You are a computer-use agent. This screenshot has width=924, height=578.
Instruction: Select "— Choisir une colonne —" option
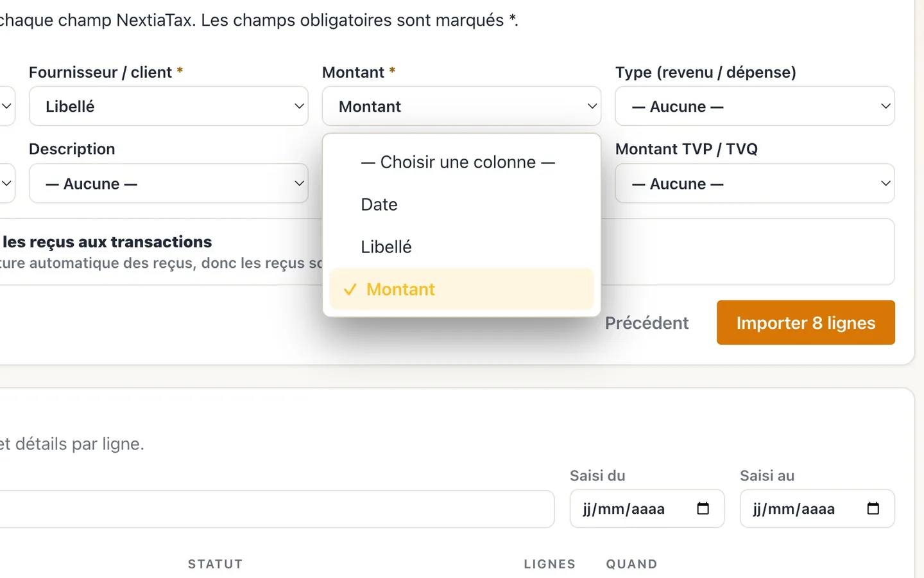461,162
